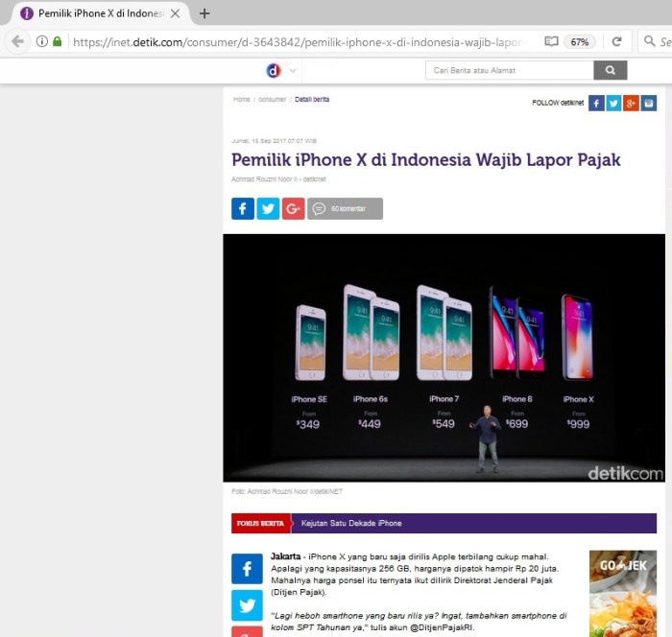Open 'Kejutan Satu Dekade iPhone' focus link

tap(351, 523)
